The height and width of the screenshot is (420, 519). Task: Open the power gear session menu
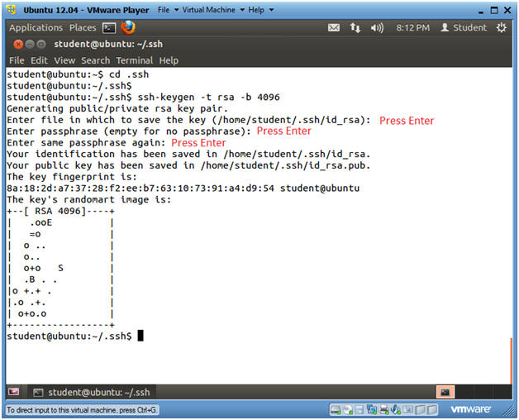pyautogui.click(x=501, y=27)
